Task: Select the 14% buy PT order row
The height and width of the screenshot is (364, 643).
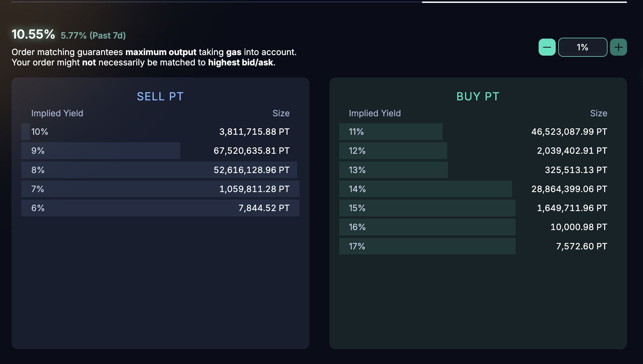Action: (478, 189)
